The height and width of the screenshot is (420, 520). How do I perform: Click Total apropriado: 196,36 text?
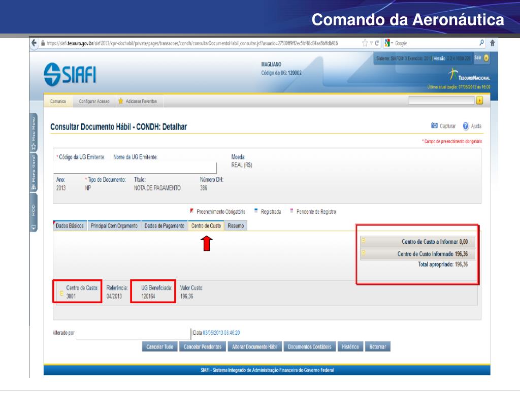click(x=443, y=265)
